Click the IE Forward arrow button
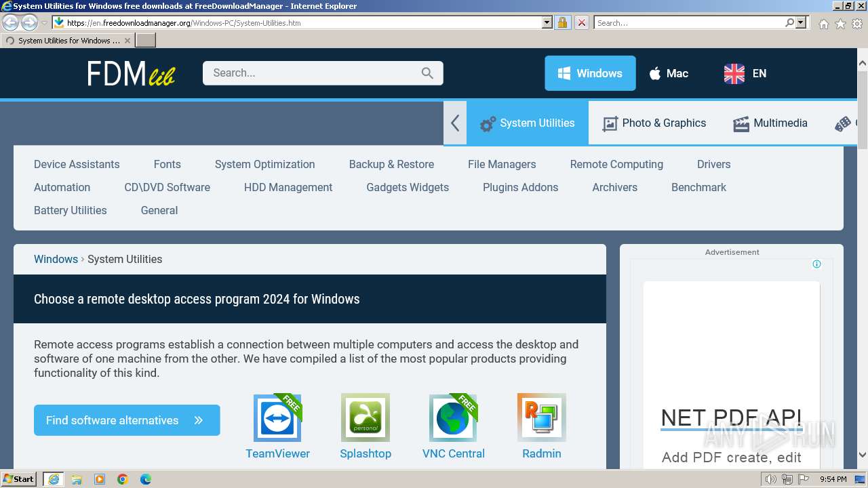868x488 pixels. (29, 22)
